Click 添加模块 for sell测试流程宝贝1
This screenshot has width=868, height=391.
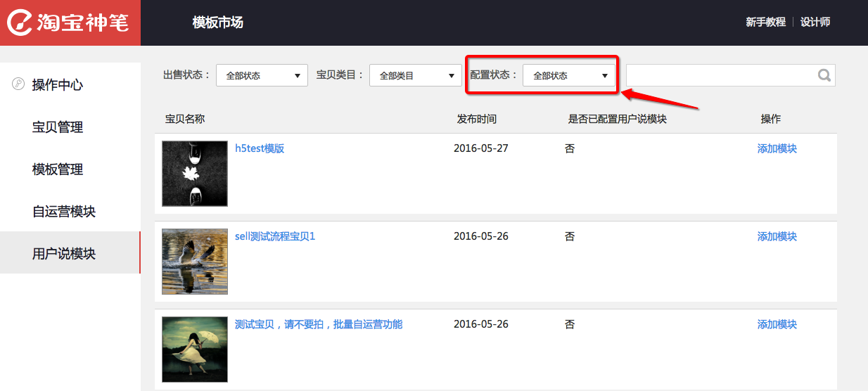(x=777, y=236)
